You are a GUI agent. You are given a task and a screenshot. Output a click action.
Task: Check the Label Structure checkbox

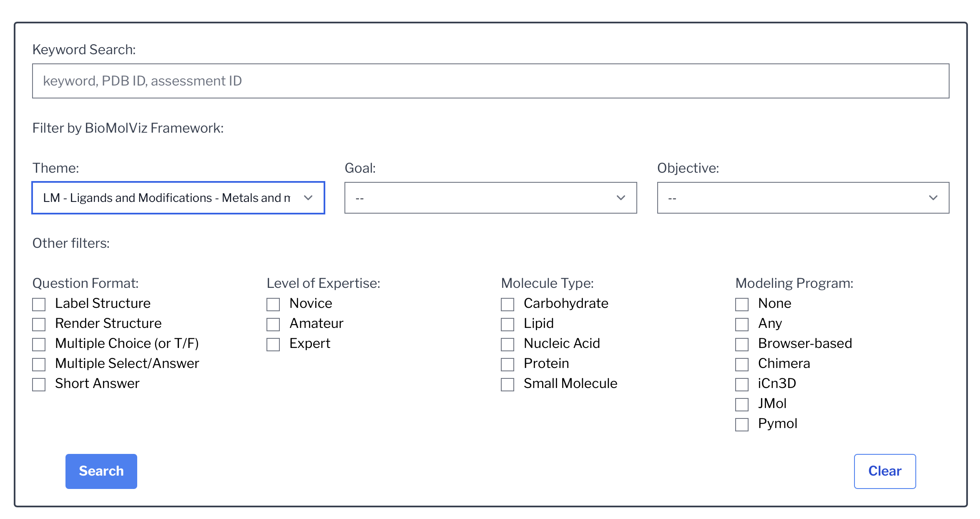coord(39,304)
